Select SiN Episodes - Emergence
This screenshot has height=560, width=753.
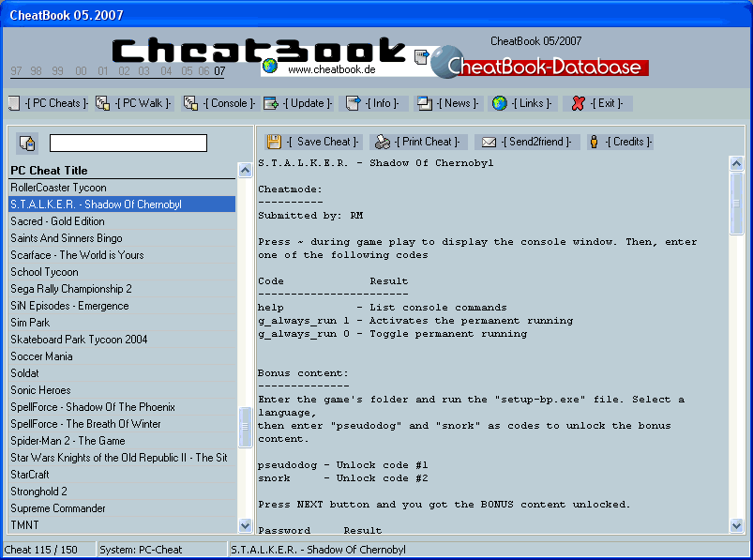click(x=122, y=306)
